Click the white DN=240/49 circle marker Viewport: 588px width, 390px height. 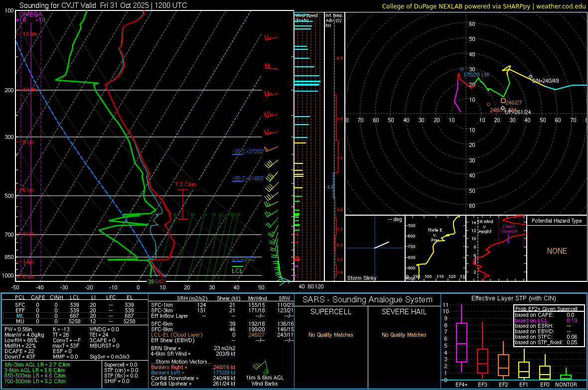coord(530,77)
